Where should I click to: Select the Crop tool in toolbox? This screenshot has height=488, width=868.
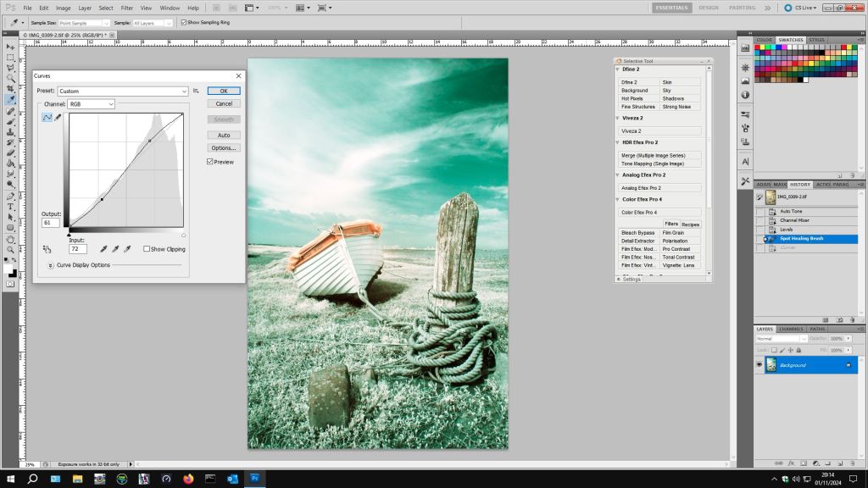click(11, 88)
